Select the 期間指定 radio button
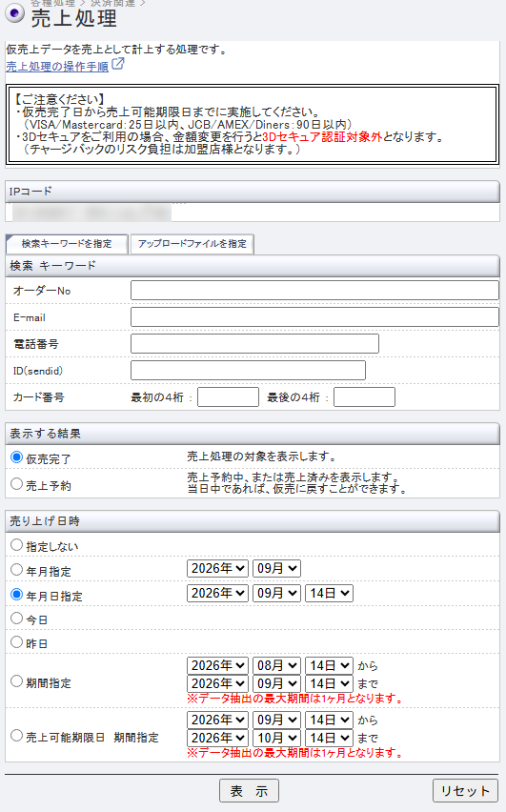Screen dimensions: 506x812 pyautogui.click(x=16, y=681)
